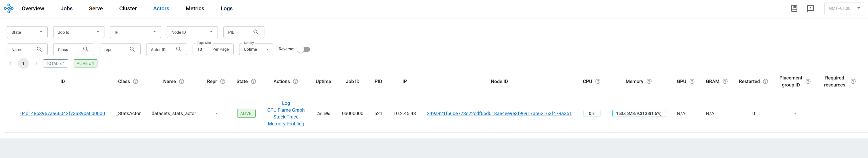This screenshot has height=158, width=868.
Task: Toggle the Reverse sort switch
Action: [x=304, y=49]
